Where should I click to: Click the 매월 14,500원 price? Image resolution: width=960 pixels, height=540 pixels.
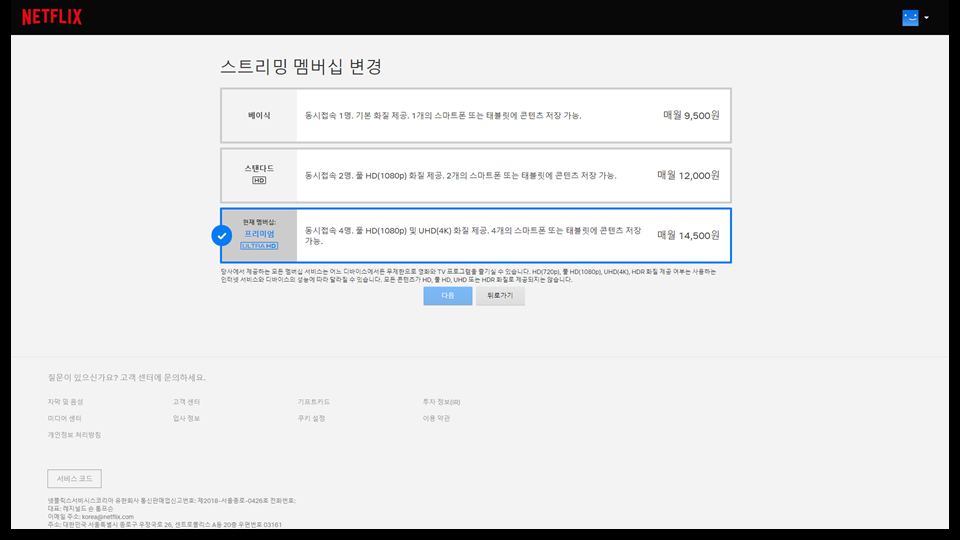coord(688,235)
